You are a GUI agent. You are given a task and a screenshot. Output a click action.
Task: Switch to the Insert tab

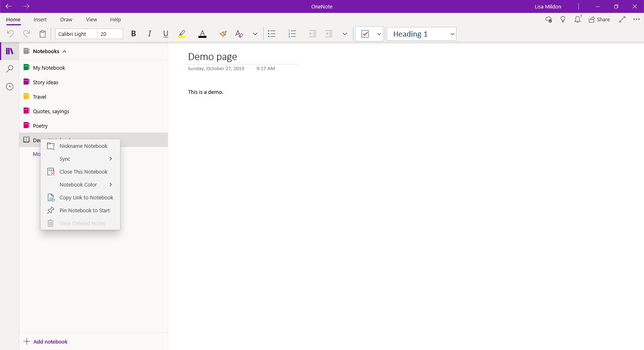40,19
